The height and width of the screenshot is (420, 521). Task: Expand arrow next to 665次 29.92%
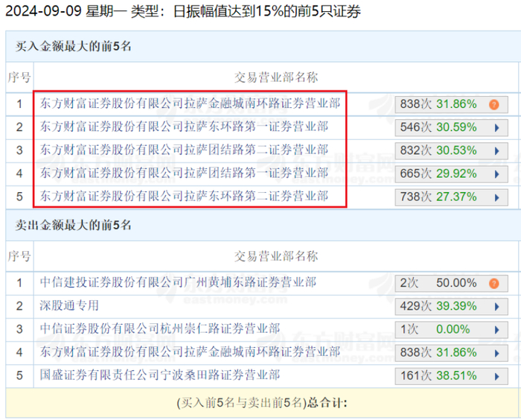(x=497, y=174)
